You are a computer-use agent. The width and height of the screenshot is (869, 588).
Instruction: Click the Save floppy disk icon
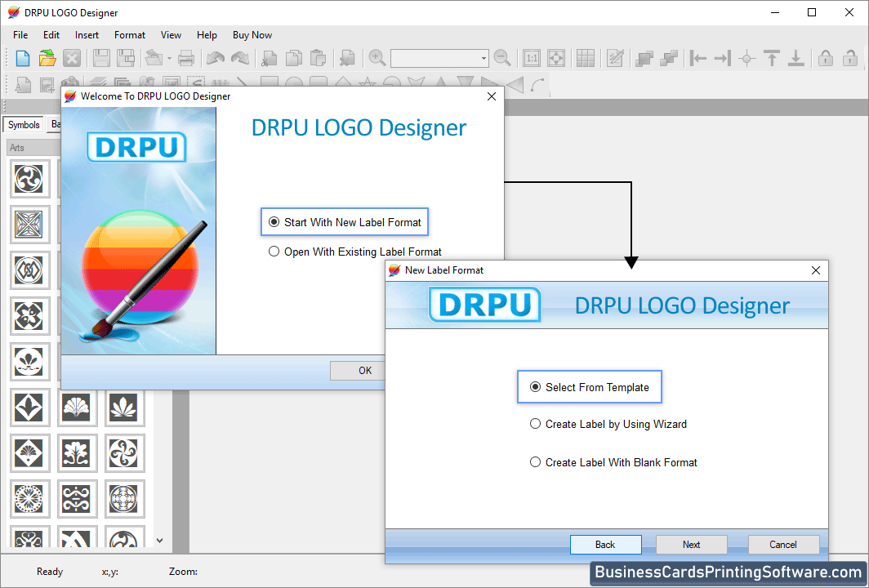101,58
